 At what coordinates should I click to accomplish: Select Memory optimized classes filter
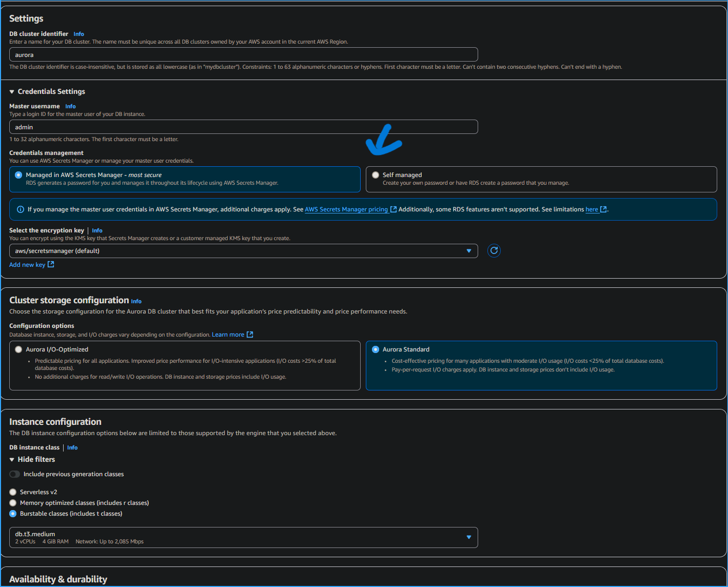click(12, 503)
